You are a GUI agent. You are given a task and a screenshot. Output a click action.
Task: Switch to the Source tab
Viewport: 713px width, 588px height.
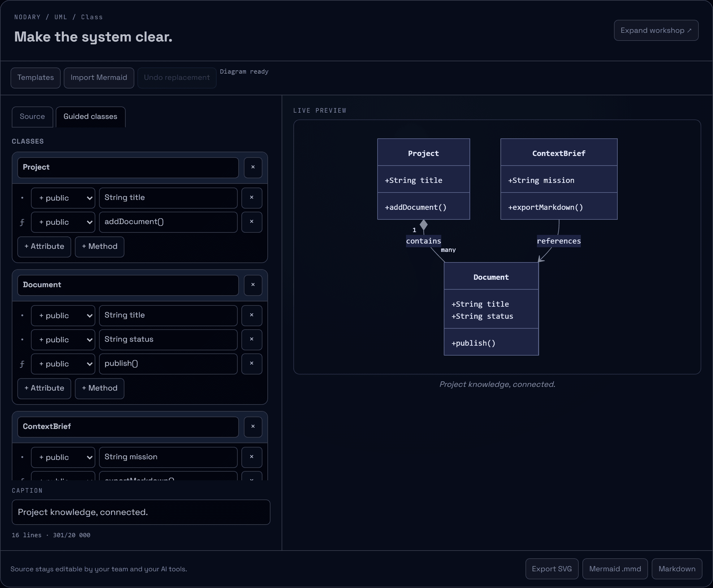point(32,117)
